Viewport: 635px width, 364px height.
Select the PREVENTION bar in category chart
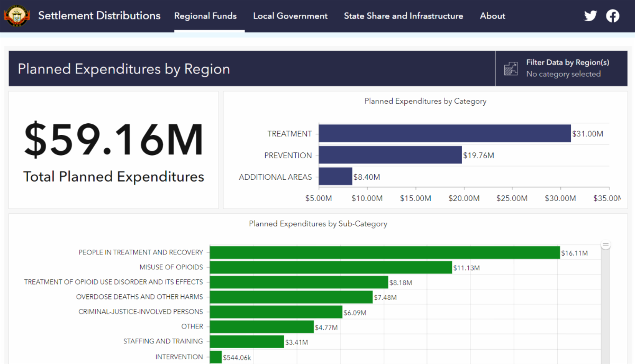tap(390, 155)
